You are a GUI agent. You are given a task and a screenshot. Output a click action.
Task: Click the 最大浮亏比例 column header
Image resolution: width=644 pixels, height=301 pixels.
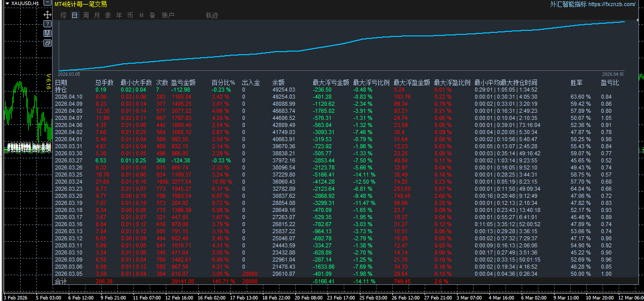[x=371, y=82]
